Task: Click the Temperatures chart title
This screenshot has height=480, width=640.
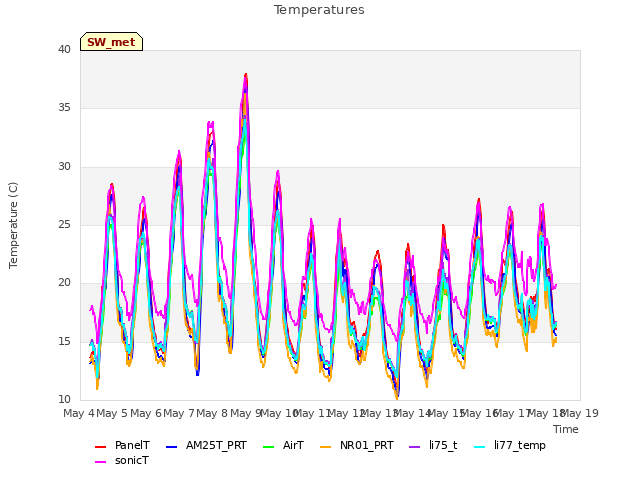Action: coord(319,10)
